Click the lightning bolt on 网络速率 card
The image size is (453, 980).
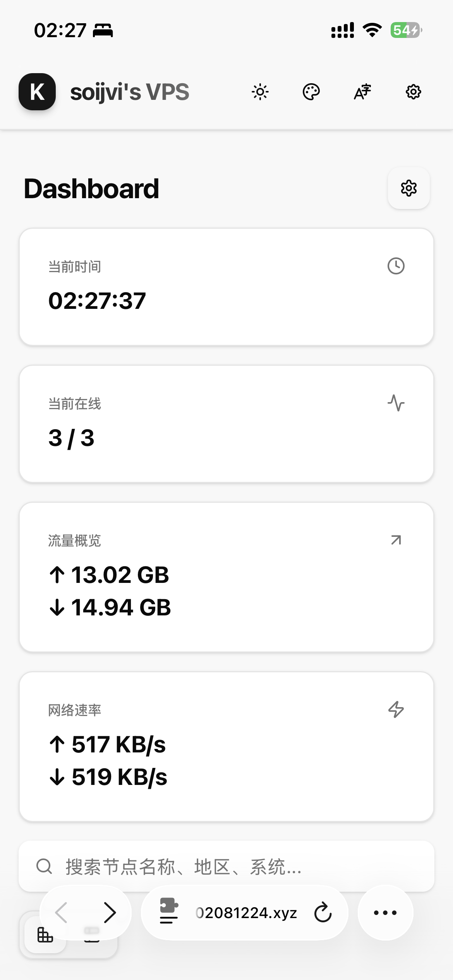pyautogui.click(x=396, y=709)
